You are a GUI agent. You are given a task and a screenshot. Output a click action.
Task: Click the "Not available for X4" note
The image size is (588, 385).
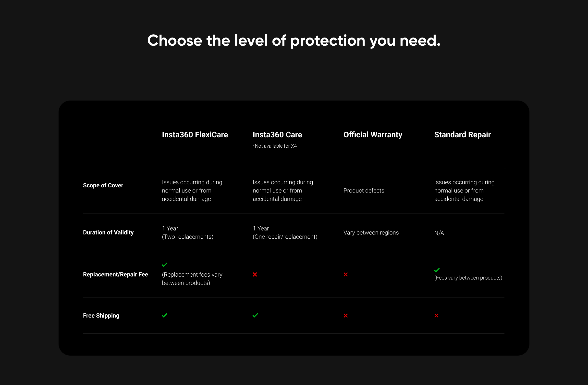click(x=274, y=146)
